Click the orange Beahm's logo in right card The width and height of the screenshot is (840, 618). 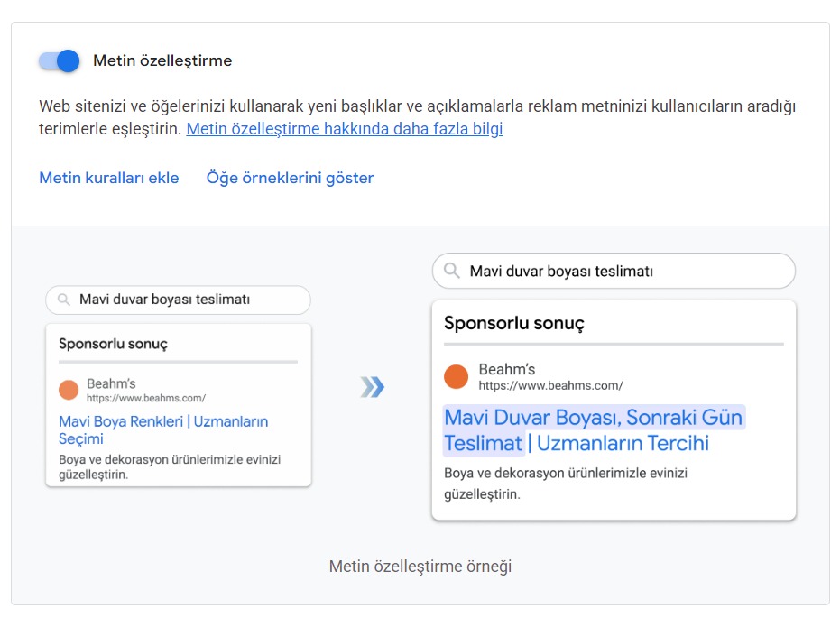(x=457, y=376)
